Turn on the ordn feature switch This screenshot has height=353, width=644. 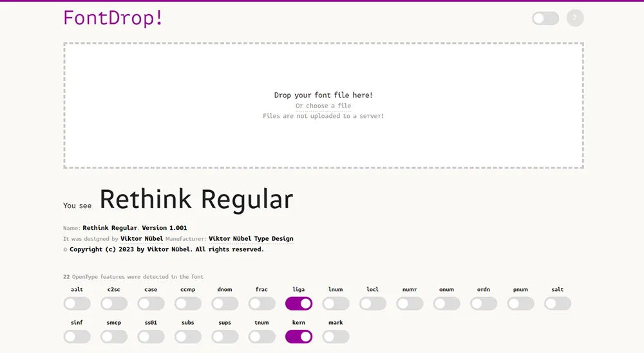[x=484, y=303]
